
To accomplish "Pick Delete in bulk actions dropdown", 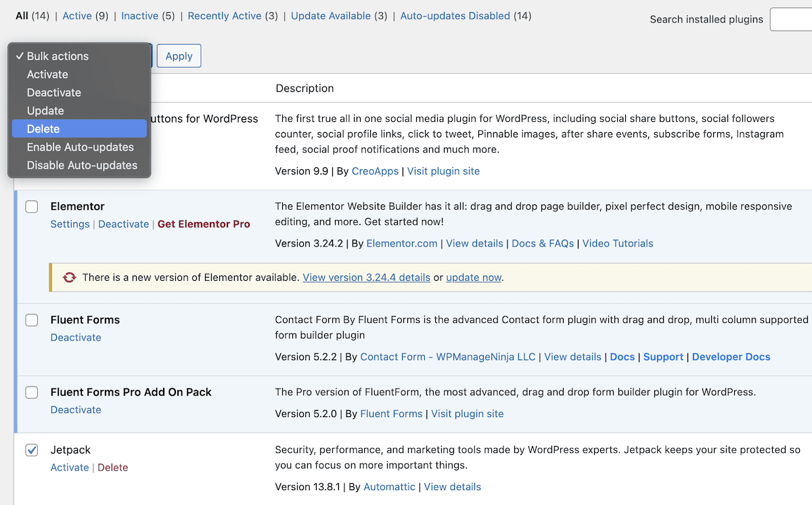I will [79, 129].
